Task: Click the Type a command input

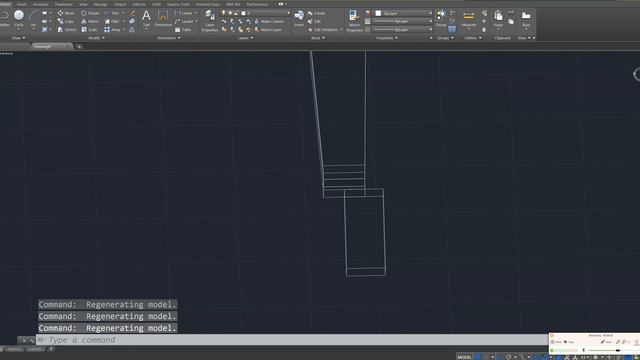Action: (x=292, y=340)
